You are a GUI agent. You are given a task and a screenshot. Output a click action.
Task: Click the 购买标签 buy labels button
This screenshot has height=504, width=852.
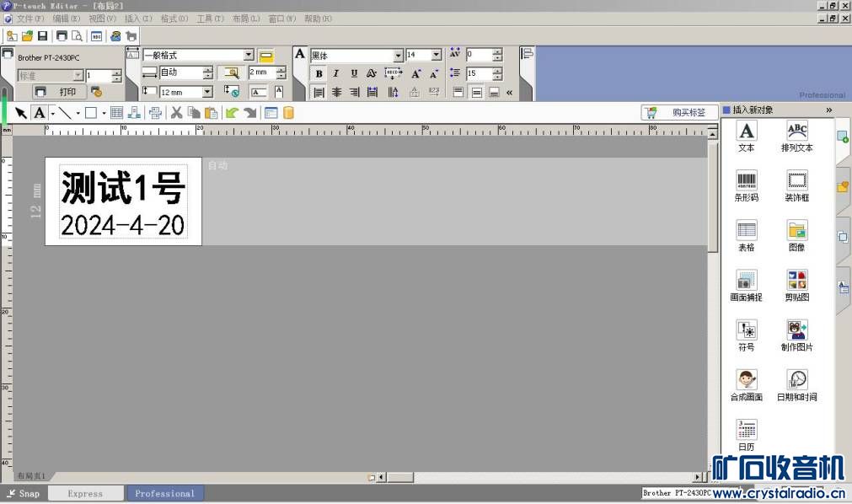[679, 113]
